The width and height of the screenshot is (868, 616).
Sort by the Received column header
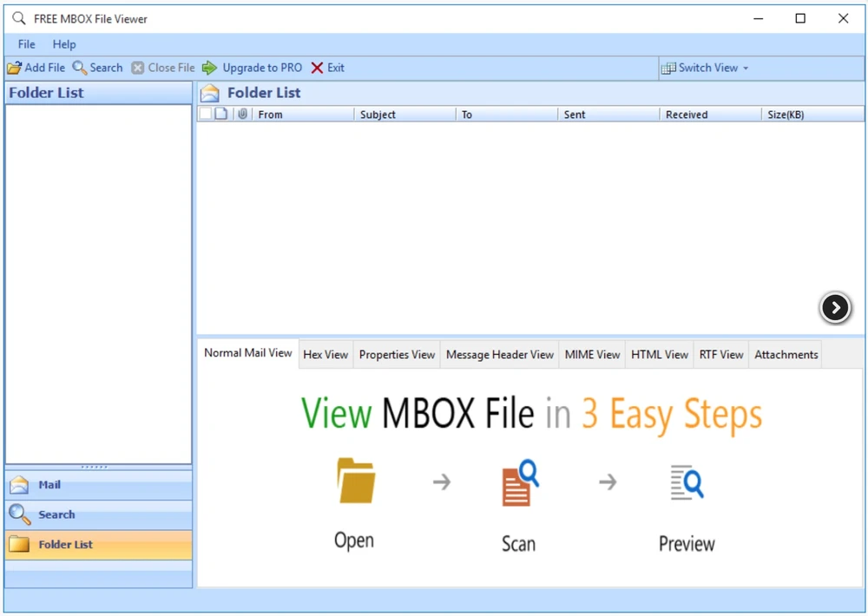711,115
